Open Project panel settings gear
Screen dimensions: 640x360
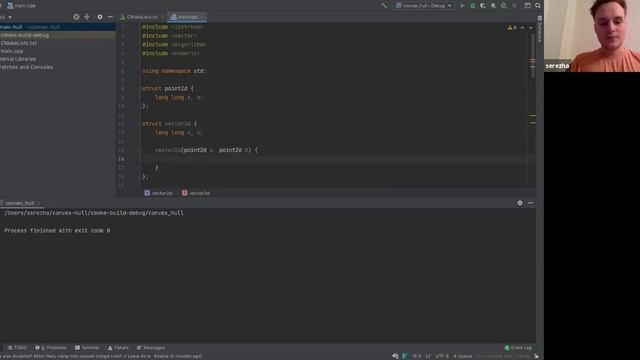tap(100, 17)
